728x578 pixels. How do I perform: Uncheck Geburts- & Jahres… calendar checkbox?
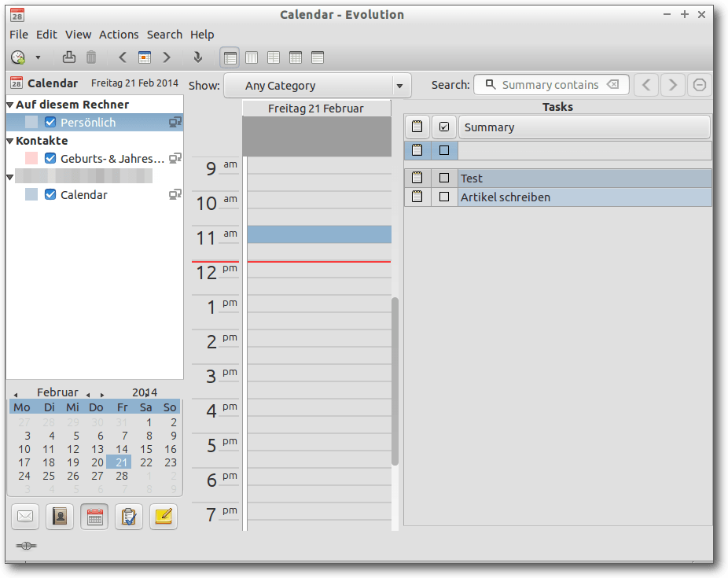[50, 158]
